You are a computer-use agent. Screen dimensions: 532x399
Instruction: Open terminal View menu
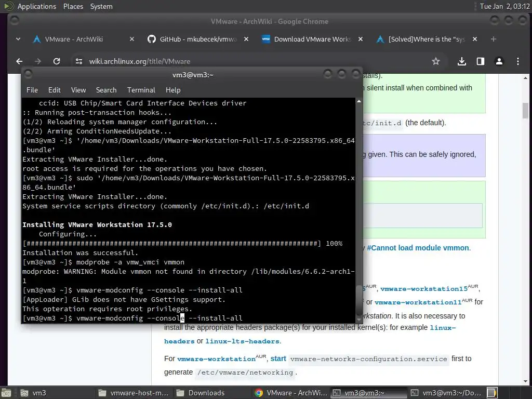pos(78,90)
